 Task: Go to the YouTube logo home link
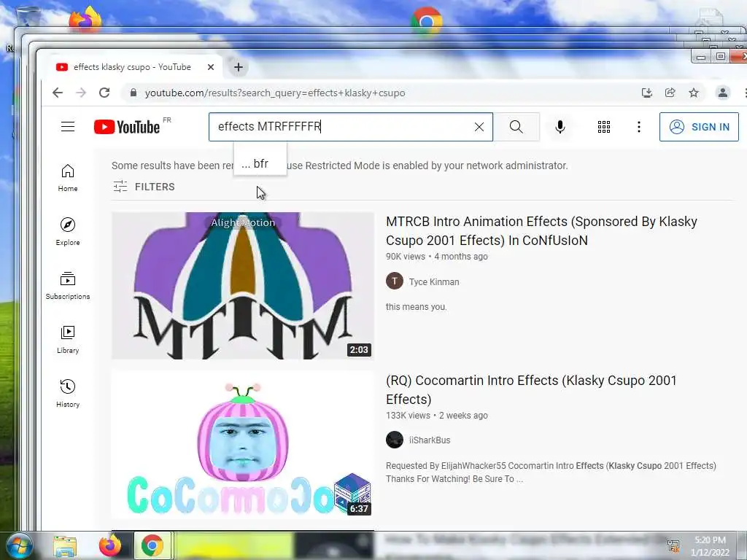[x=127, y=127]
